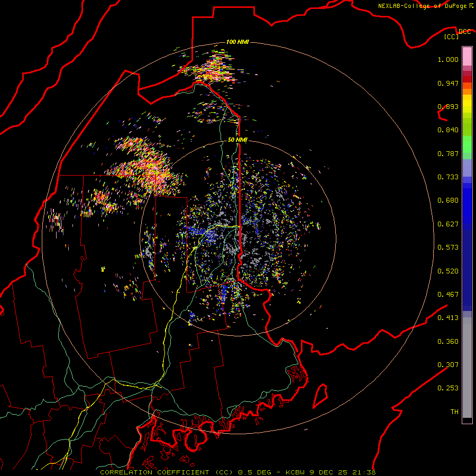The height and width of the screenshot is (476, 476).
Task: Pick the gray segment of the color bar
Action: click(x=467, y=368)
